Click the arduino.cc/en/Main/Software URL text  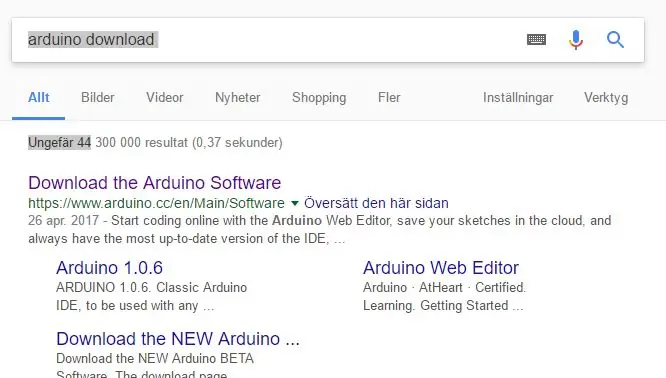point(156,203)
